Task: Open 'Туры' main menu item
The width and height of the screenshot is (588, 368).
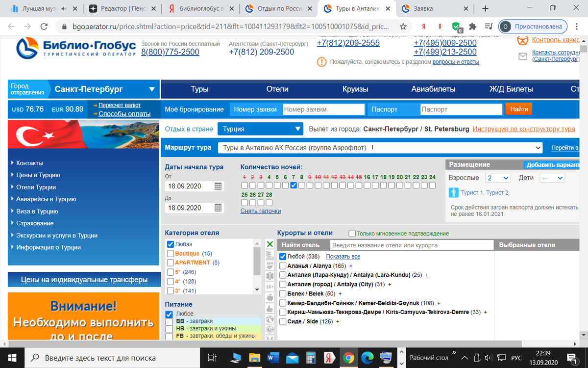Action: pos(199,89)
